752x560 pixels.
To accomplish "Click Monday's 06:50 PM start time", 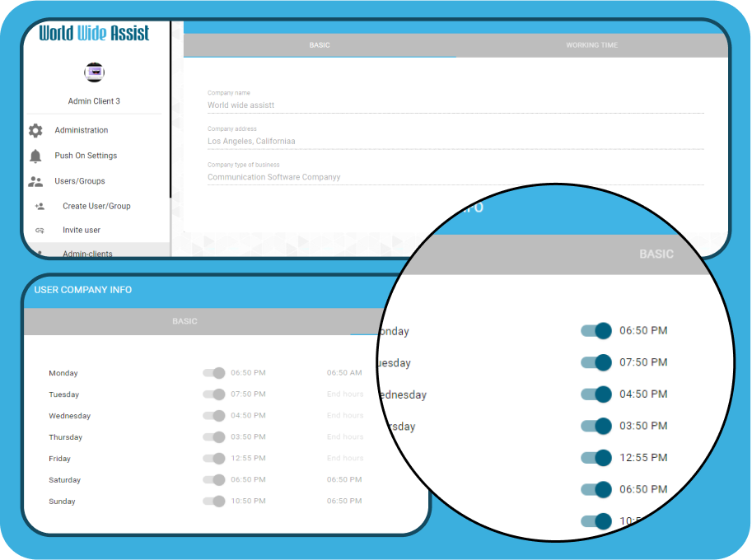I will tap(248, 373).
